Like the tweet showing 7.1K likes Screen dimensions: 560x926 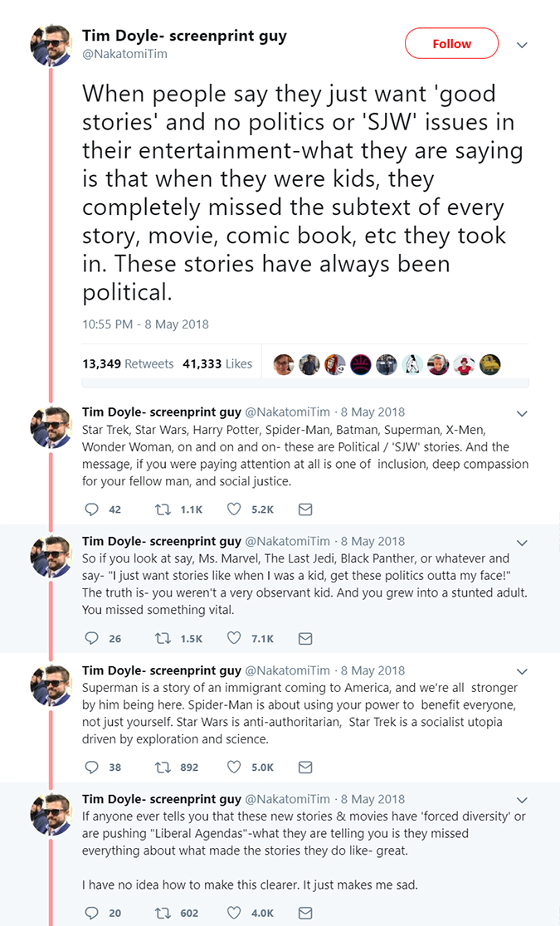pyautogui.click(x=234, y=638)
